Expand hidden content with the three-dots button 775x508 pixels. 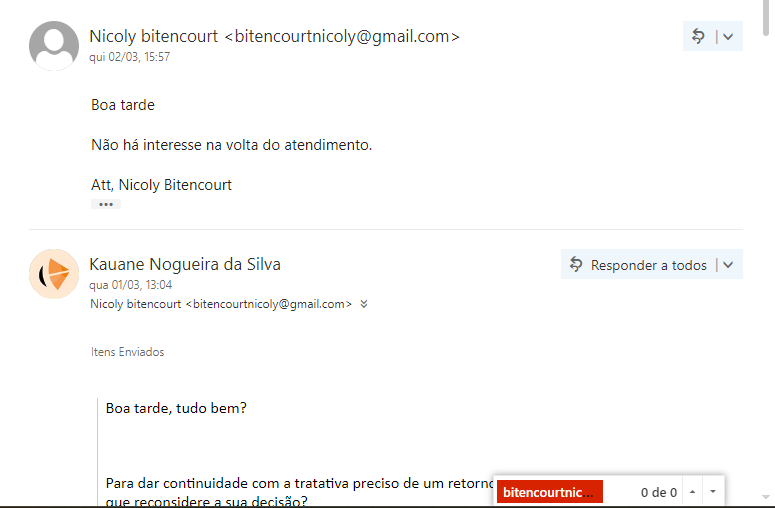pyautogui.click(x=106, y=204)
